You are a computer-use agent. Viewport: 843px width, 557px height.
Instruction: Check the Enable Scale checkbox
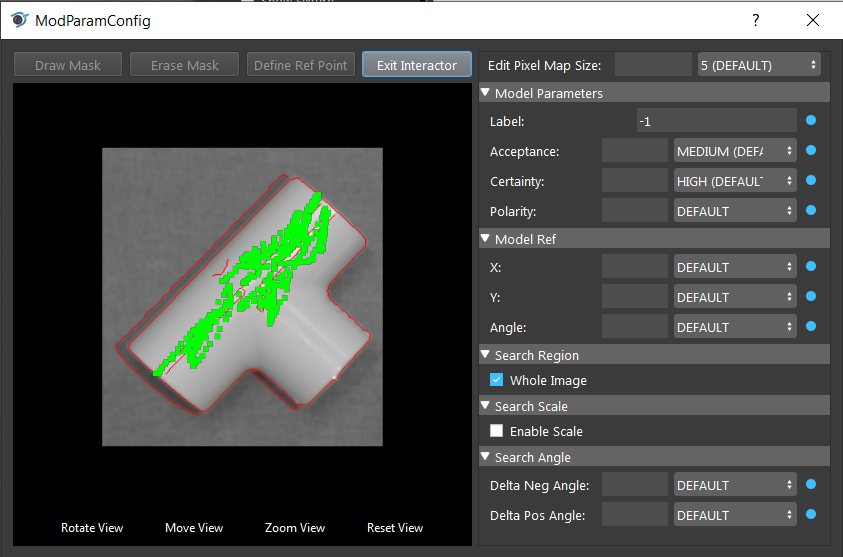496,431
